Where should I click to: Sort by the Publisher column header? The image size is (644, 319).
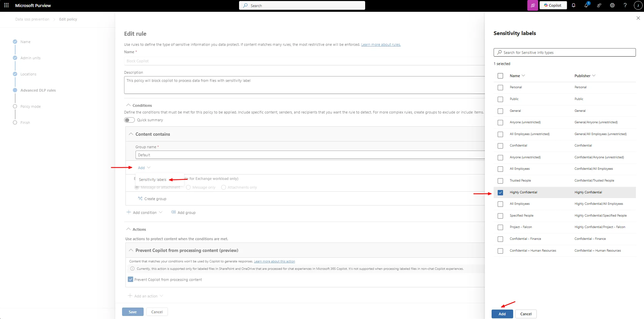click(x=585, y=76)
